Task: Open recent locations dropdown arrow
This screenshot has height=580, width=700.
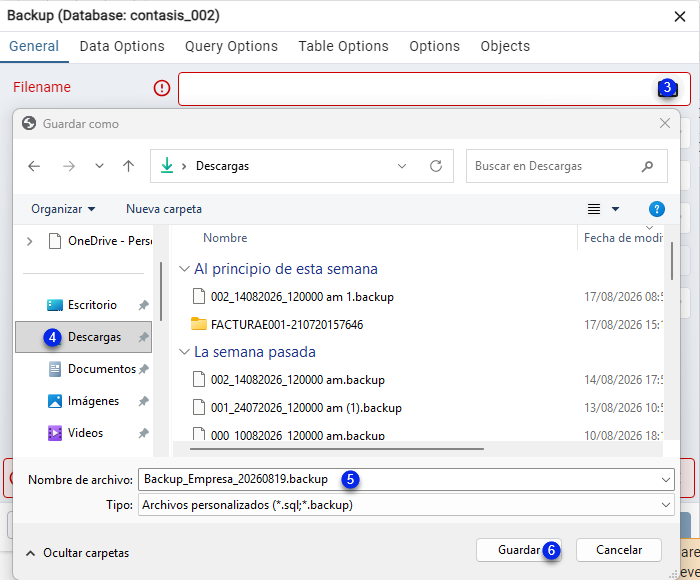Action: [x=99, y=166]
